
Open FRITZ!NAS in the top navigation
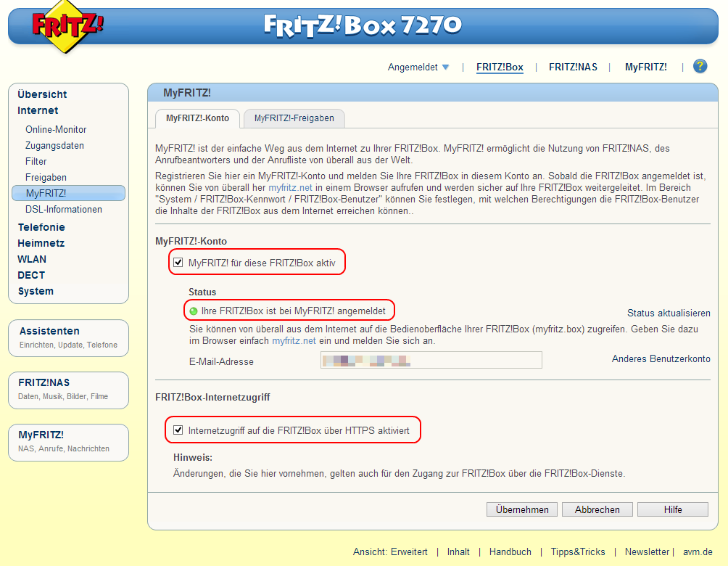click(x=573, y=67)
